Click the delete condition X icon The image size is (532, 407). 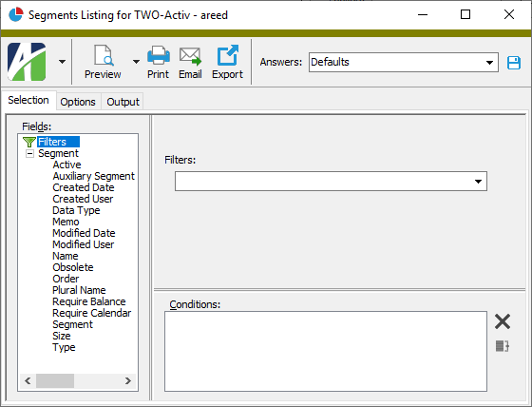point(503,321)
